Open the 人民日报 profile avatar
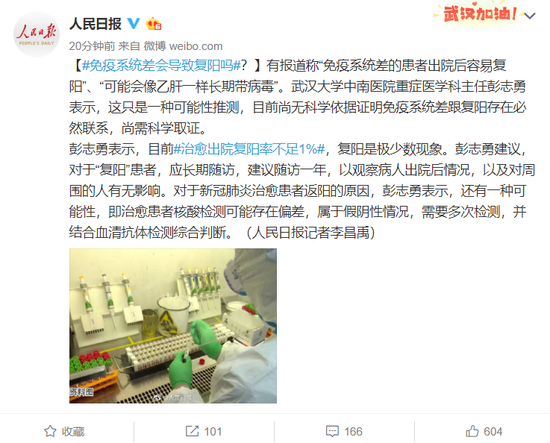The height and width of the screenshot is (443, 550). [x=36, y=34]
